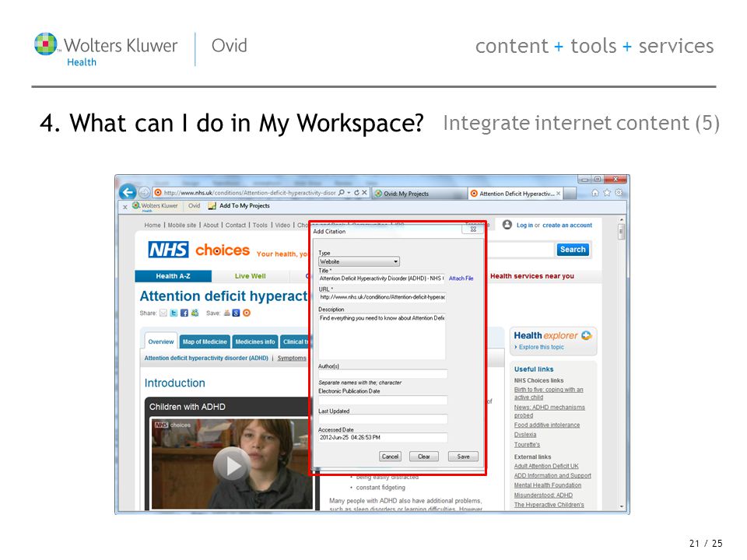Close the Ovid toolbar with its X
The image size is (747, 560).
click(124, 207)
